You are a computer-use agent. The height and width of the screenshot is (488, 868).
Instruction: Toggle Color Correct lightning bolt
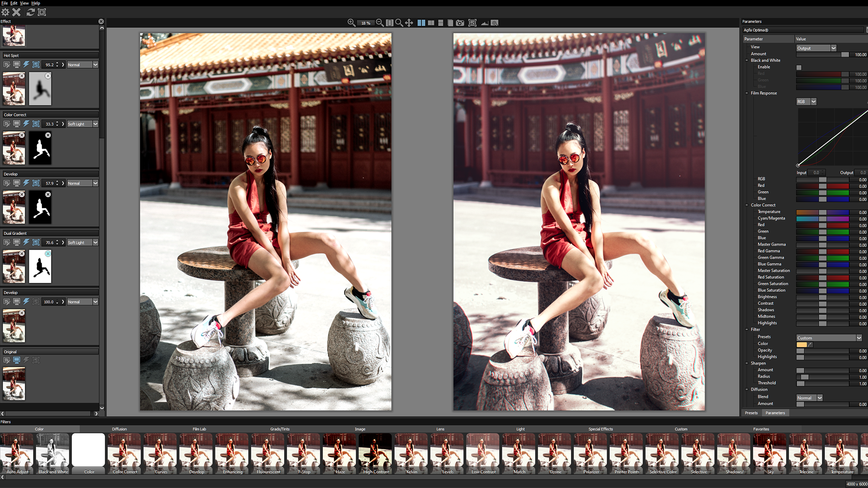pos(26,124)
